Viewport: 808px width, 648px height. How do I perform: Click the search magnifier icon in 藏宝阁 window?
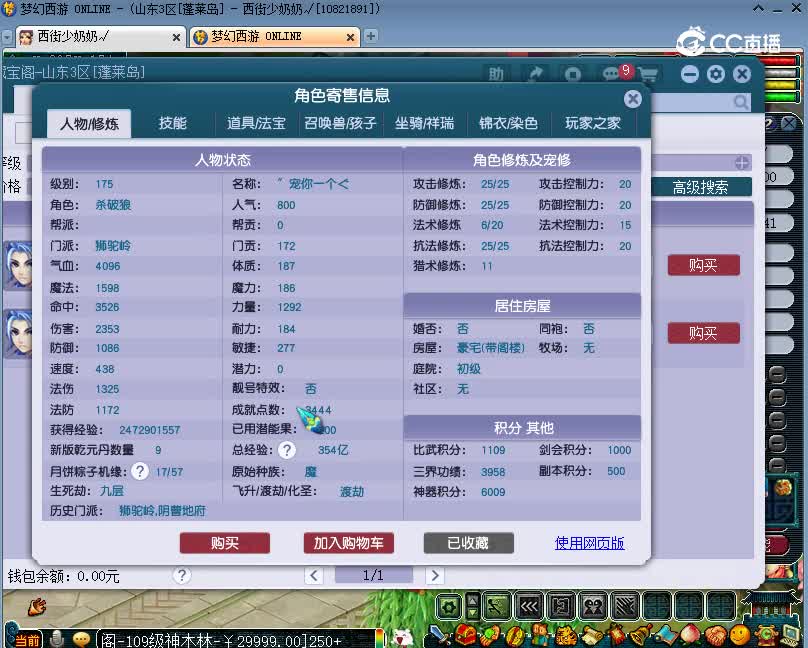741,103
